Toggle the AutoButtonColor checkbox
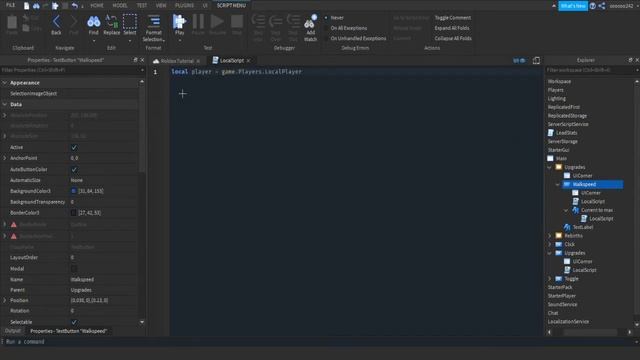This screenshot has width=640, height=360. click(x=74, y=169)
